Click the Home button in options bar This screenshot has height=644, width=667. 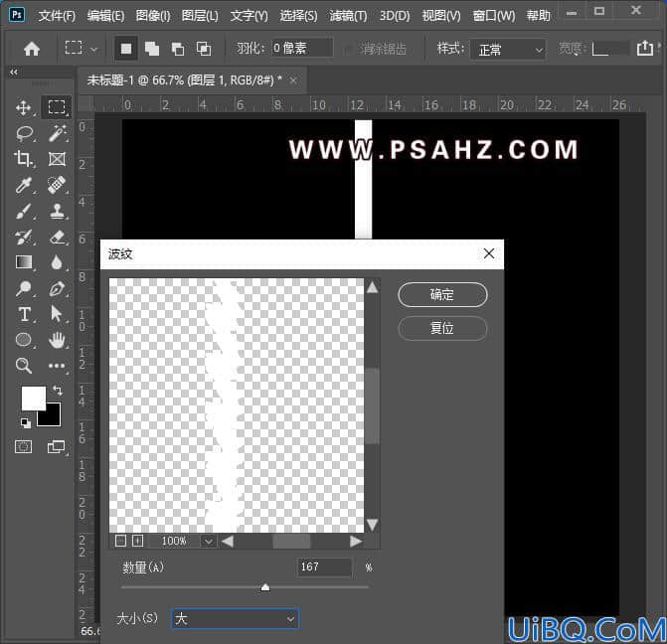pos(32,49)
